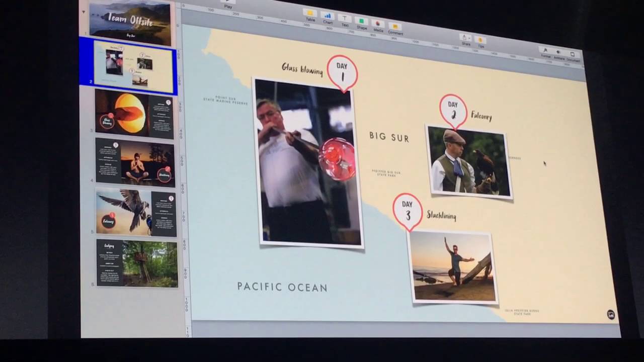Select the falconry bird slide thumbnail
Image resolution: width=644 pixels, height=362 pixels.
(136, 212)
